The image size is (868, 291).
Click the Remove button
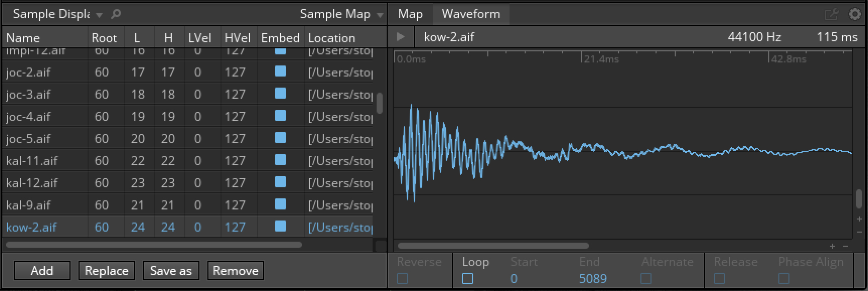coord(236,270)
